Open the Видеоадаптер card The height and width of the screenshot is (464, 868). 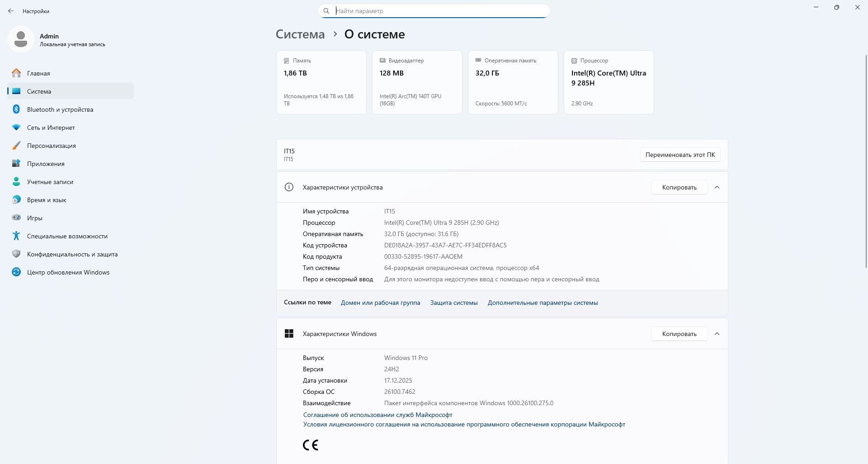point(417,82)
